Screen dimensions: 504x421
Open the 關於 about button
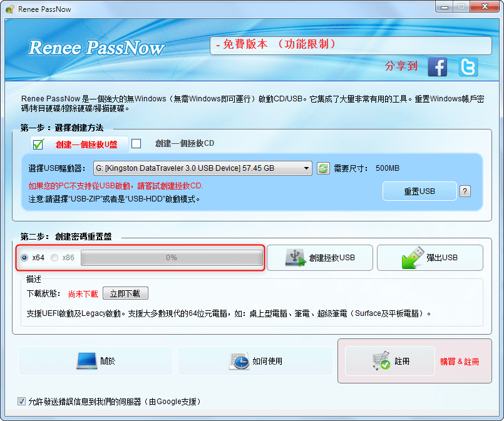click(96, 361)
